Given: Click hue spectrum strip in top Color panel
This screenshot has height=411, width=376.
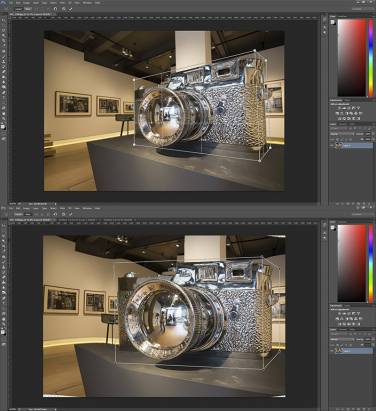Looking at the screenshot, I should tap(371, 57).
